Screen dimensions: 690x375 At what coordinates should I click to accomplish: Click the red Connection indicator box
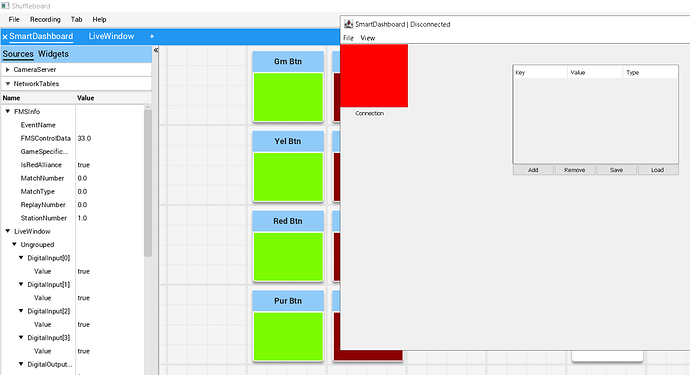[374, 76]
